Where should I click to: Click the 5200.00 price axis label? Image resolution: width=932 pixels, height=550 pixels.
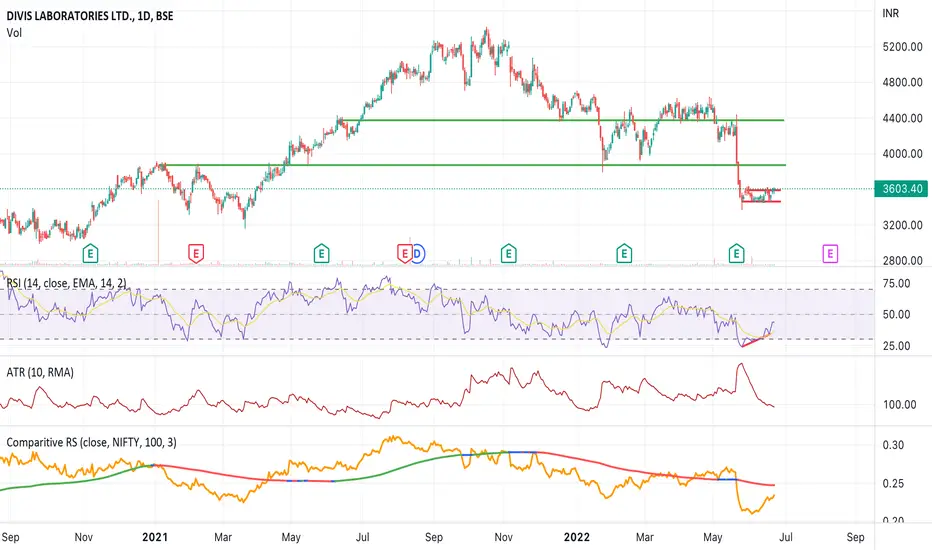(902, 47)
